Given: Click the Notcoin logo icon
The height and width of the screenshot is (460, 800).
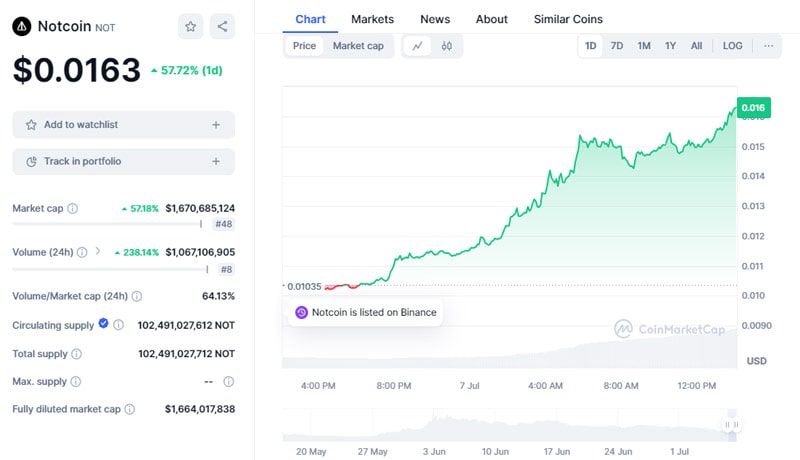Looking at the screenshot, I should coord(21,26).
